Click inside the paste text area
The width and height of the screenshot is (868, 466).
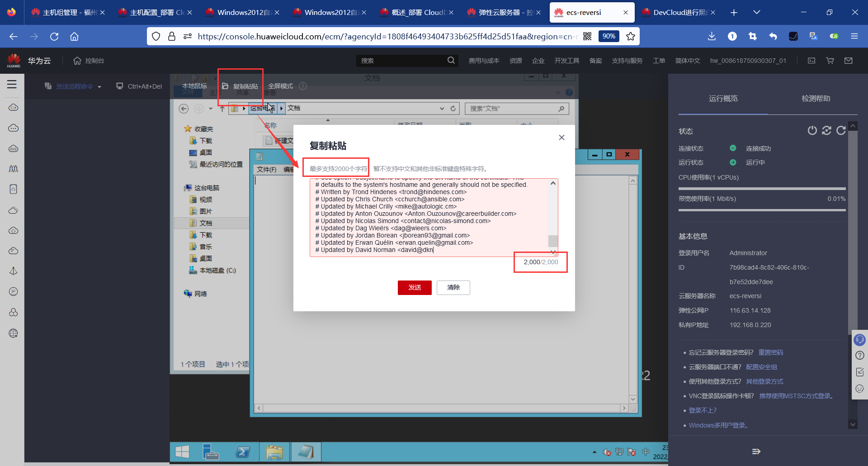429,218
